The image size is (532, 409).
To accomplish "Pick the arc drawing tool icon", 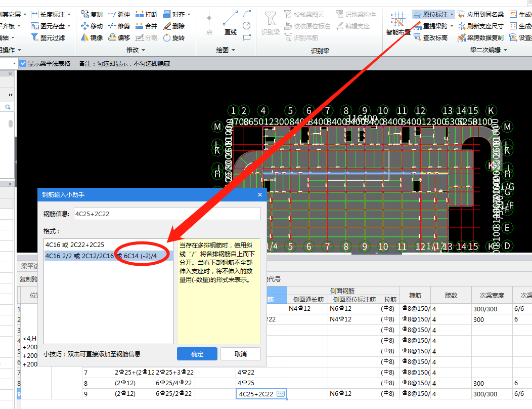I will coord(247,14).
